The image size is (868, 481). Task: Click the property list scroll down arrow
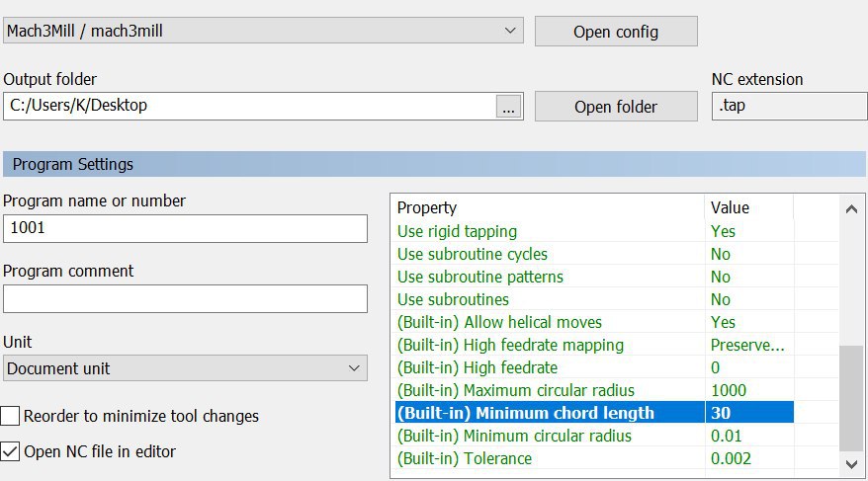click(x=851, y=464)
